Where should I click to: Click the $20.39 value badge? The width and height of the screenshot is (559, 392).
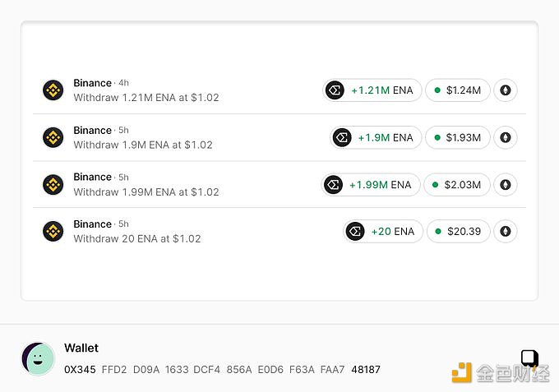[x=459, y=231]
